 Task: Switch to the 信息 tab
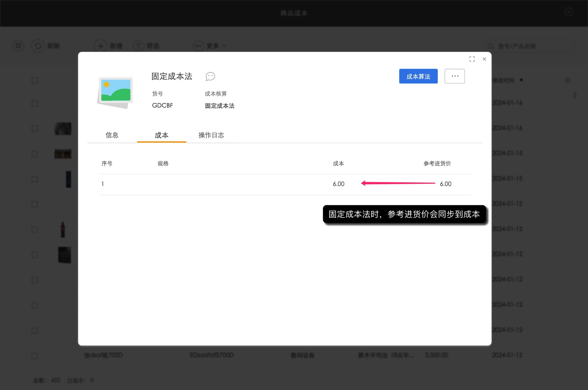[x=112, y=135]
